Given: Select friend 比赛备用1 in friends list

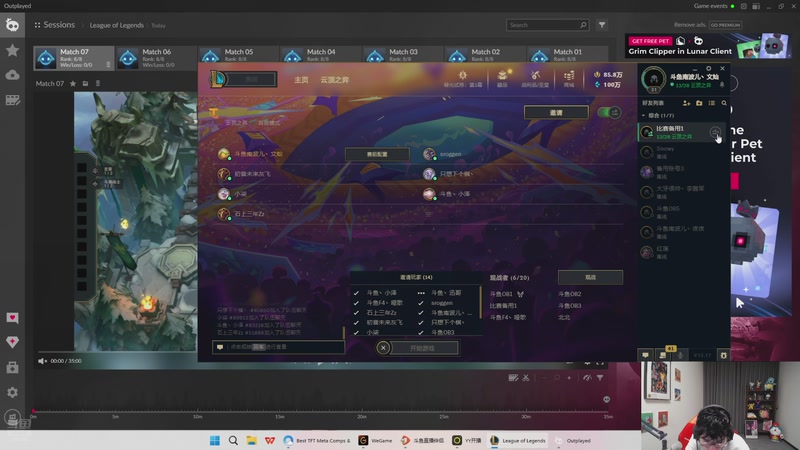Looking at the screenshot, I should pos(682,132).
